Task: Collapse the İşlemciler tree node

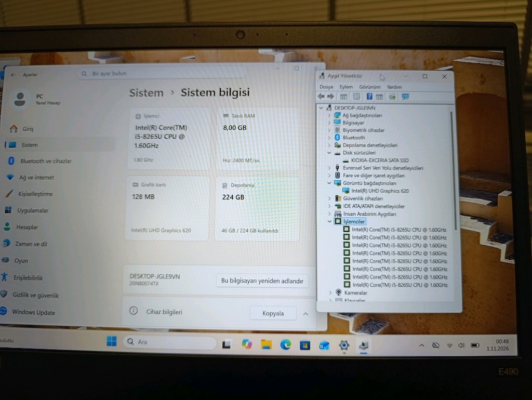Action: [x=329, y=221]
